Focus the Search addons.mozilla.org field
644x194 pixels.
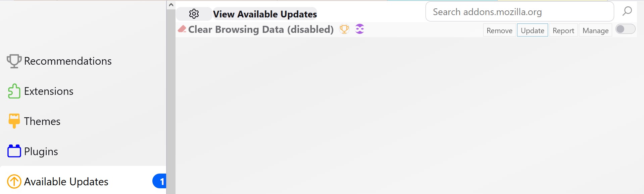click(x=520, y=11)
